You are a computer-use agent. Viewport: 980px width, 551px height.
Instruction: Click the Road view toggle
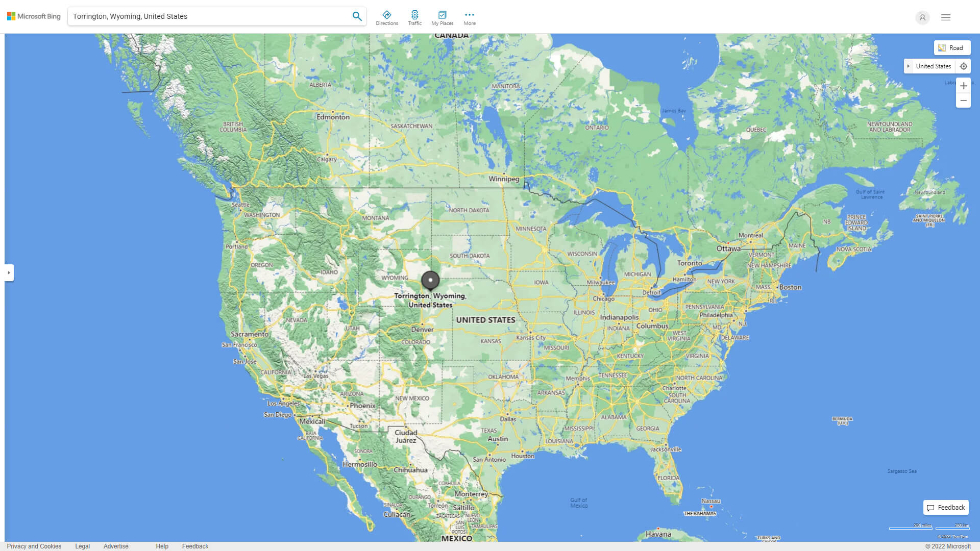(x=952, y=47)
